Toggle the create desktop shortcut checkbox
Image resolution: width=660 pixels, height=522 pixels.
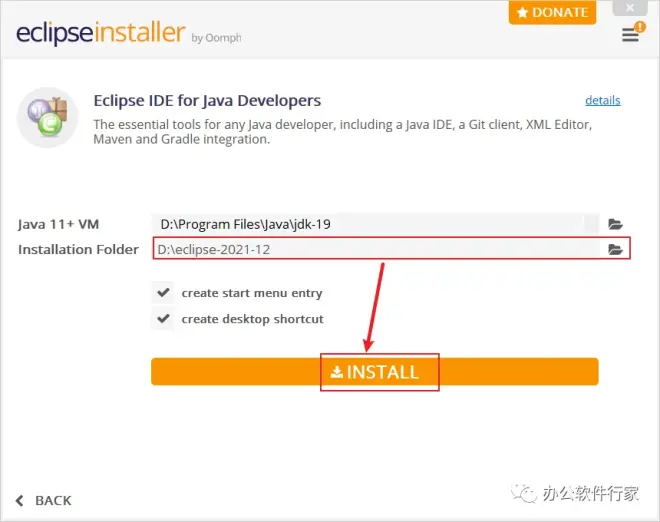[x=162, y=319]
